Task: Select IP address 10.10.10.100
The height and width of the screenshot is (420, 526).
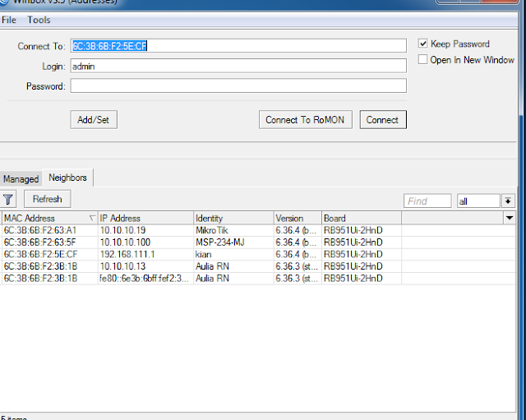Action: [x=125, y=242]
